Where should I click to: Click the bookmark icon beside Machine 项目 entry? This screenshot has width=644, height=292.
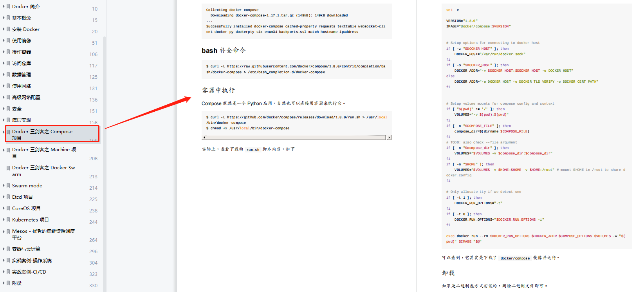tap(8, 150)
